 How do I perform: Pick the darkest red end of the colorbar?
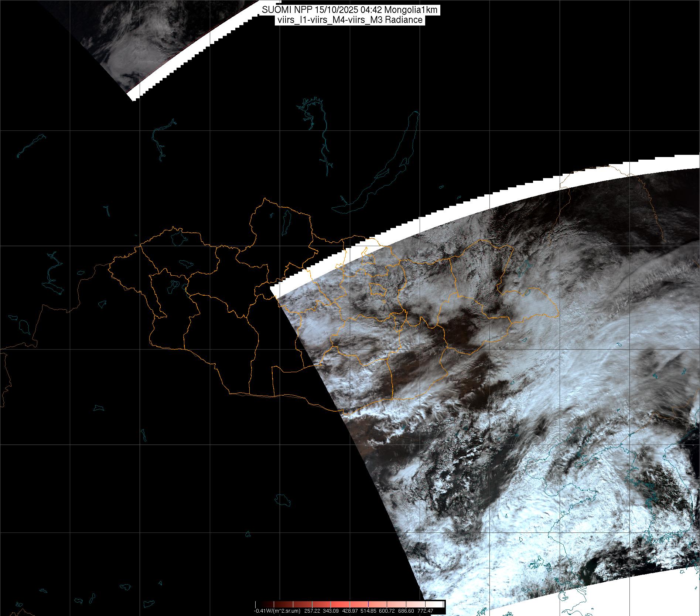tap(257, 604)
